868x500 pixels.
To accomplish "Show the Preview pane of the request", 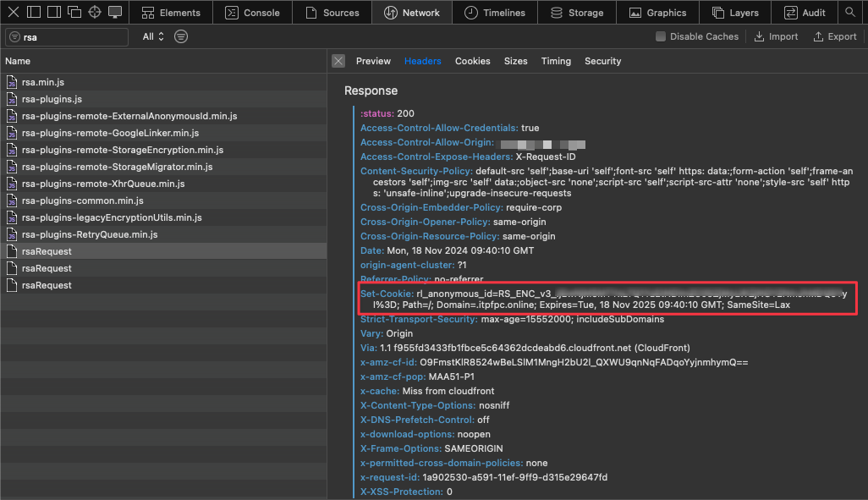I will pyautogui.click(x=373, y=61).
